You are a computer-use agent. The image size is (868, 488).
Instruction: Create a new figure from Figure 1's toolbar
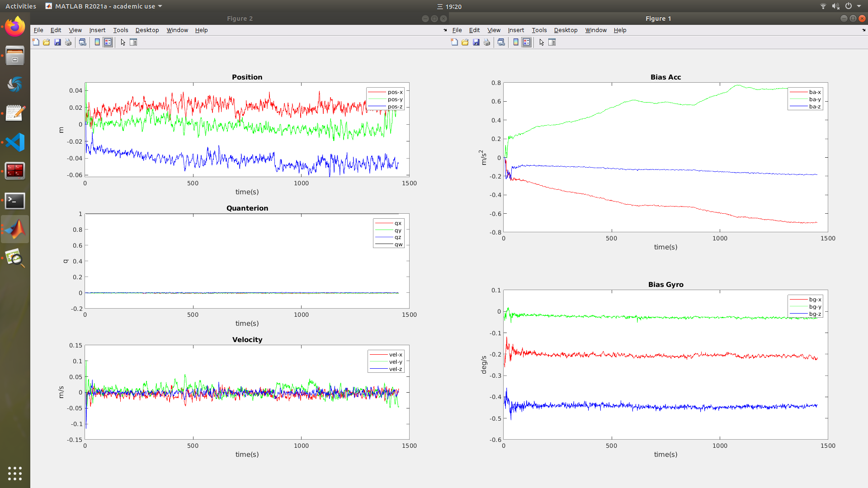pos(454,42)
